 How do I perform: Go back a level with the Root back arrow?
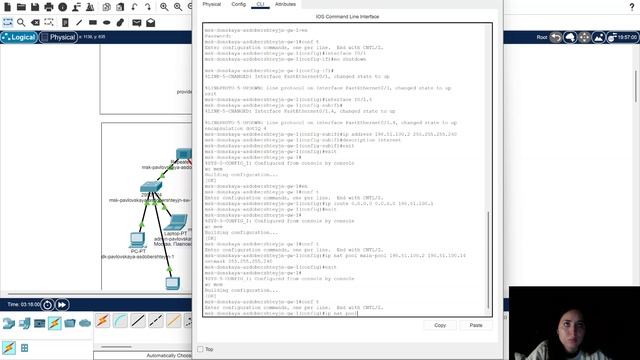pyautogui.click(x=556, y=37)
